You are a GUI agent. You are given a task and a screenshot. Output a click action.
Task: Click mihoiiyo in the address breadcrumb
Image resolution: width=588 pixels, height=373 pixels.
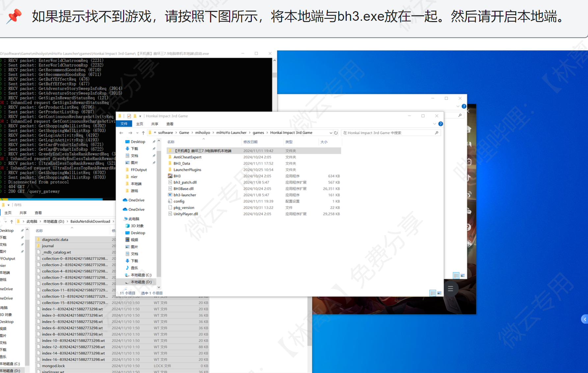point(202,133)
